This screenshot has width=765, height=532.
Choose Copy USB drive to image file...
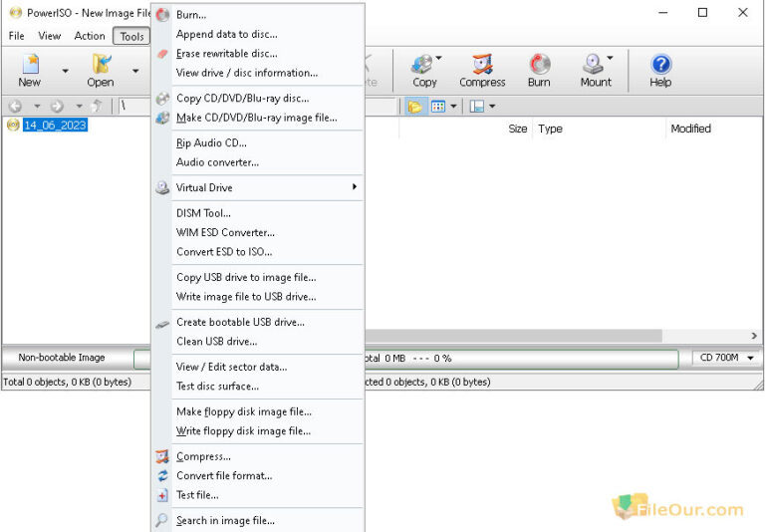pos(259,277)
